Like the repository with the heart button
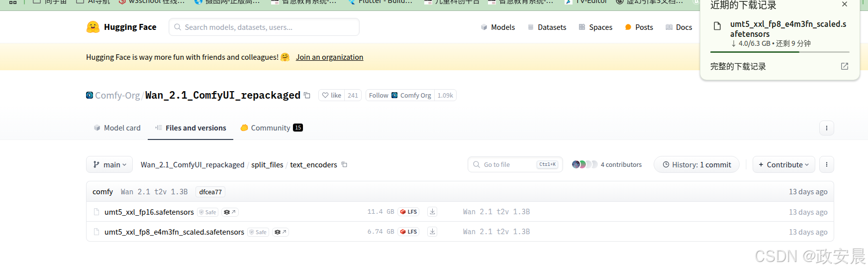 (331, 95)
